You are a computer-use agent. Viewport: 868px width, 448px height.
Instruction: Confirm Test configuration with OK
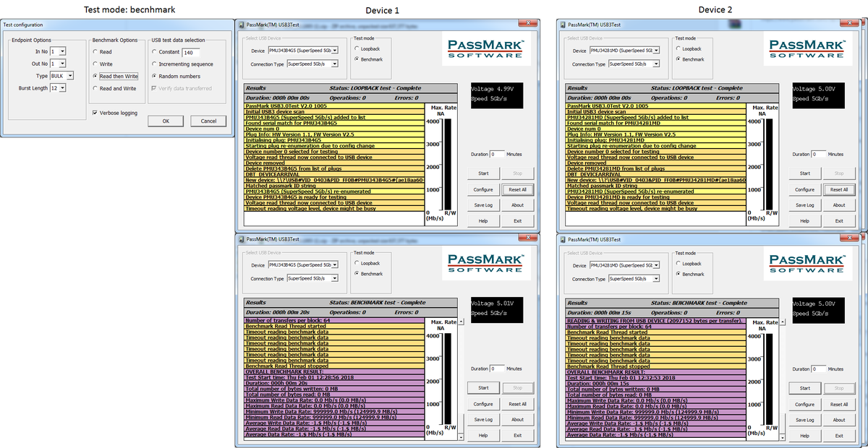tap(166, 121)
